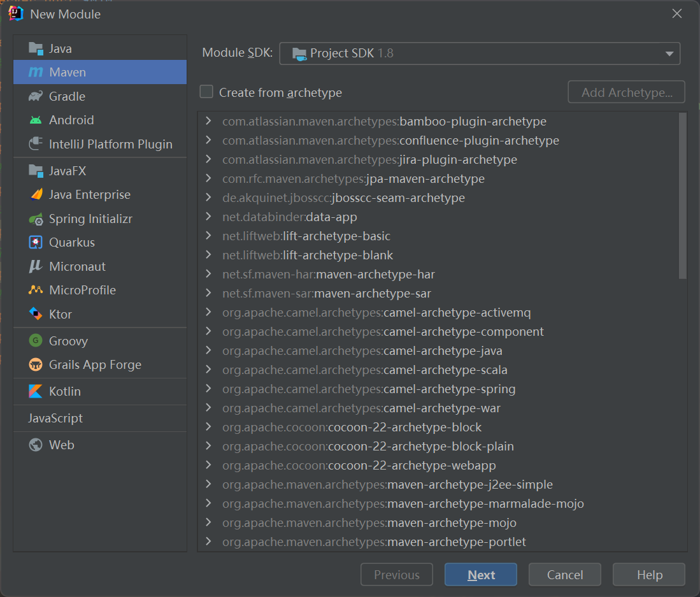The image size is (700, 597).
Task: Enable Create from archetype checkbox
Action: [x=206, y=92]
